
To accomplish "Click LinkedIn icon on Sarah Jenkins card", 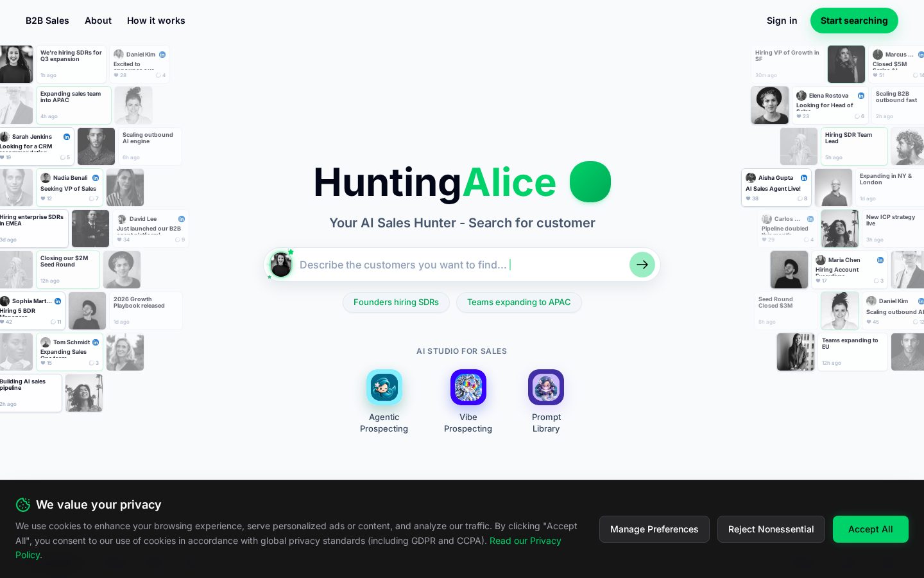I will (67, 137).
